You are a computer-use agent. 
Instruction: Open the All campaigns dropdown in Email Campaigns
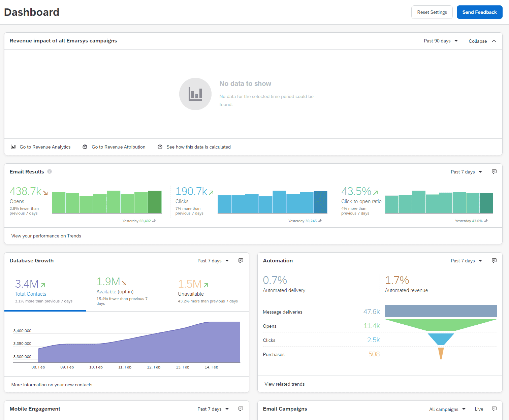pos(447,409)
